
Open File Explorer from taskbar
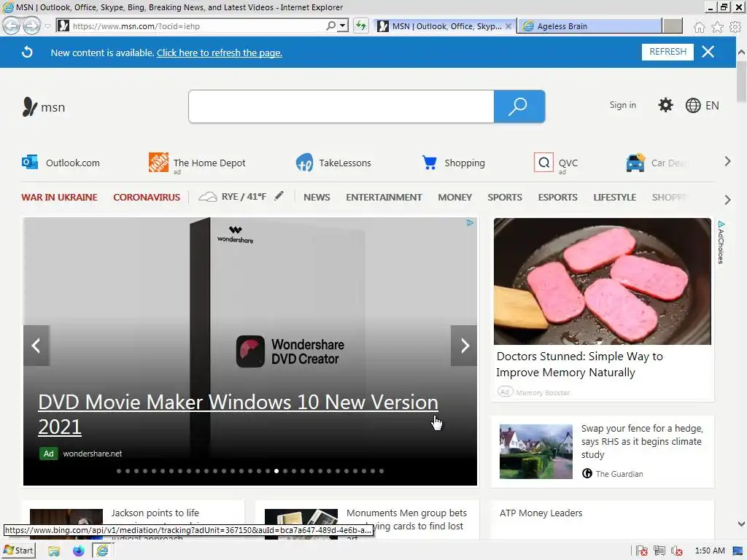[54, 551]
